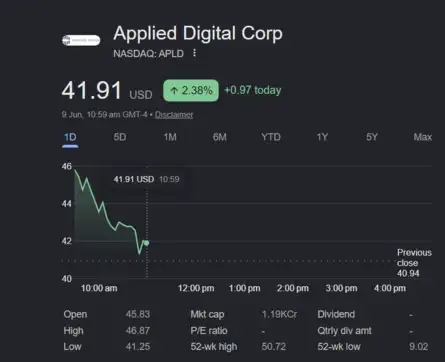
Task: Show the 6M chart range
Action: tap(220, 137)
